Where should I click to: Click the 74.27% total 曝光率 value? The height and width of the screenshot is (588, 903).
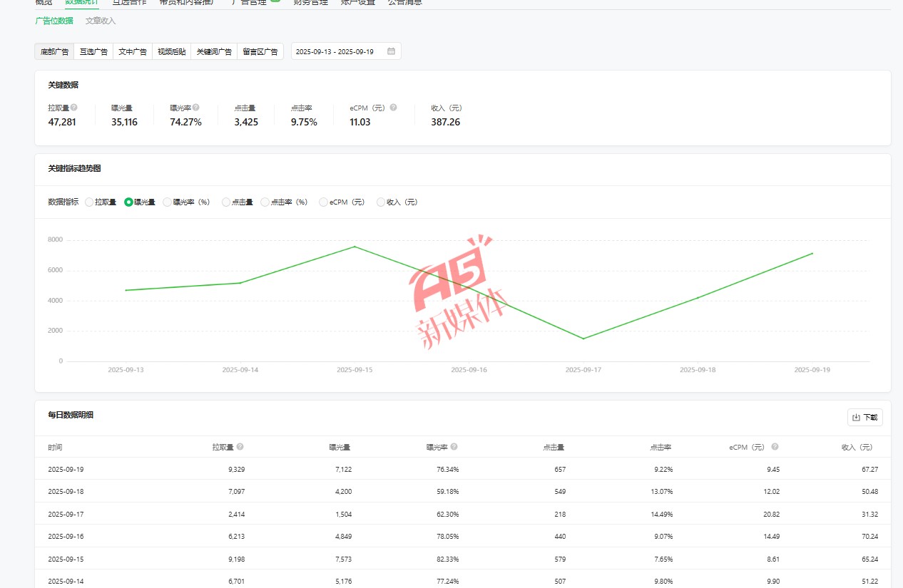coord(185,122)
